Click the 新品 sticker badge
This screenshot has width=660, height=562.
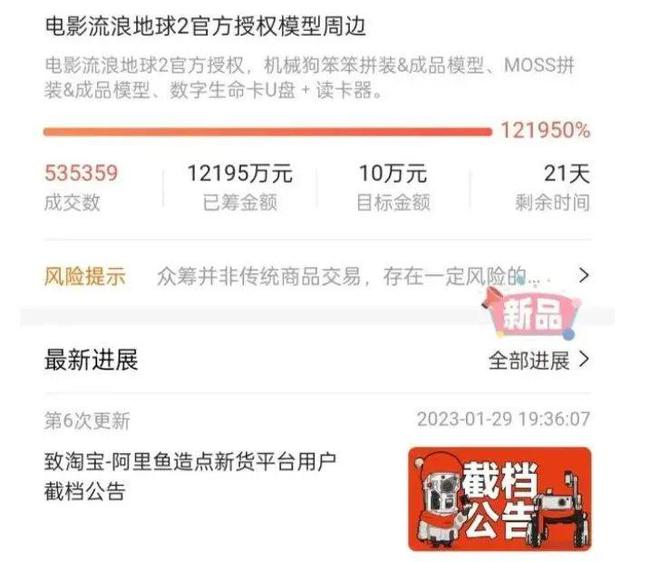pos(532,313)
